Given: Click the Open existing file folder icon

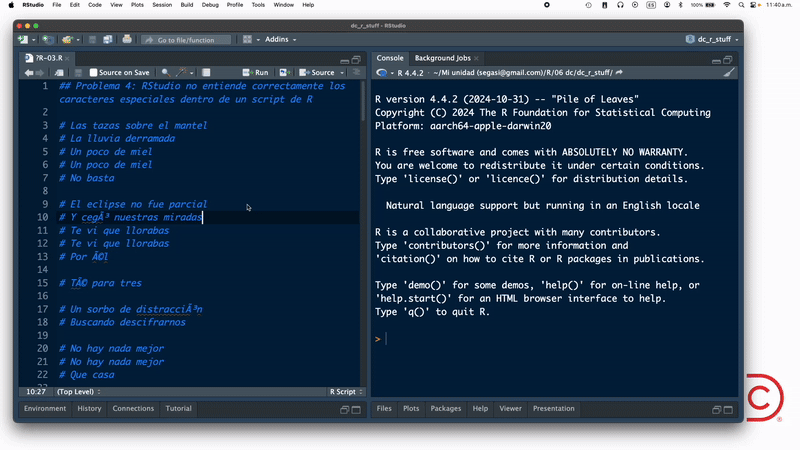Looking at the screenshot, I should (67, 39).
